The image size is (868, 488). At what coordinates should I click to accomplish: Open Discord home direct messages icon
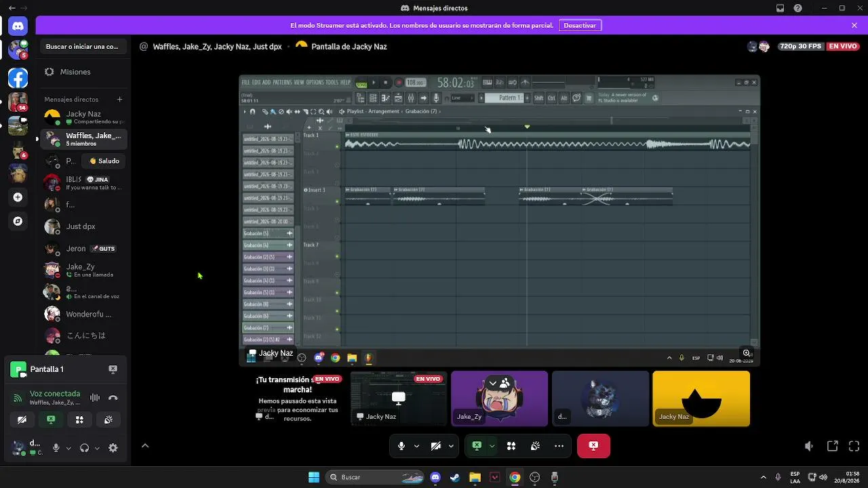[x=18, y=26]
